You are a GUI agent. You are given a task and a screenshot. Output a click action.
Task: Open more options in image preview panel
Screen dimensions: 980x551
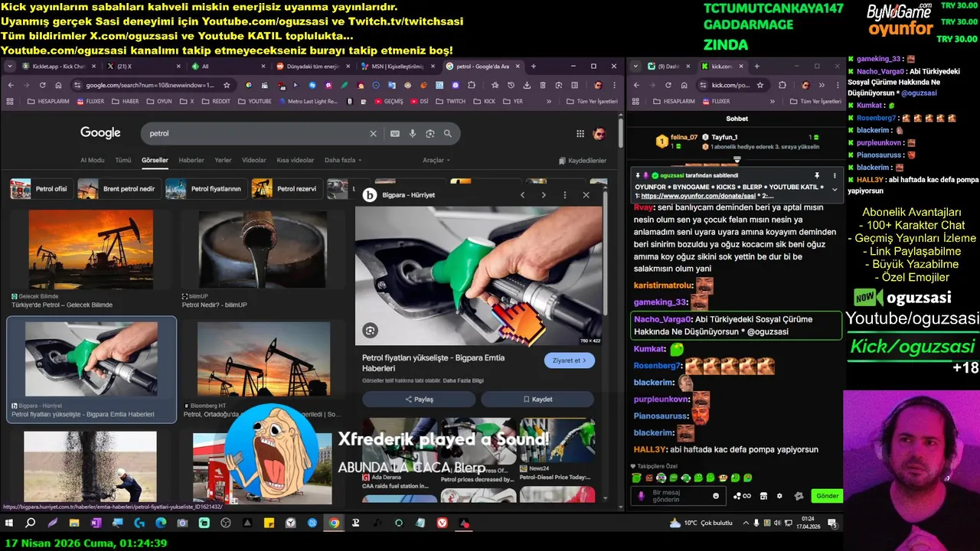click(x=565, y=195)
